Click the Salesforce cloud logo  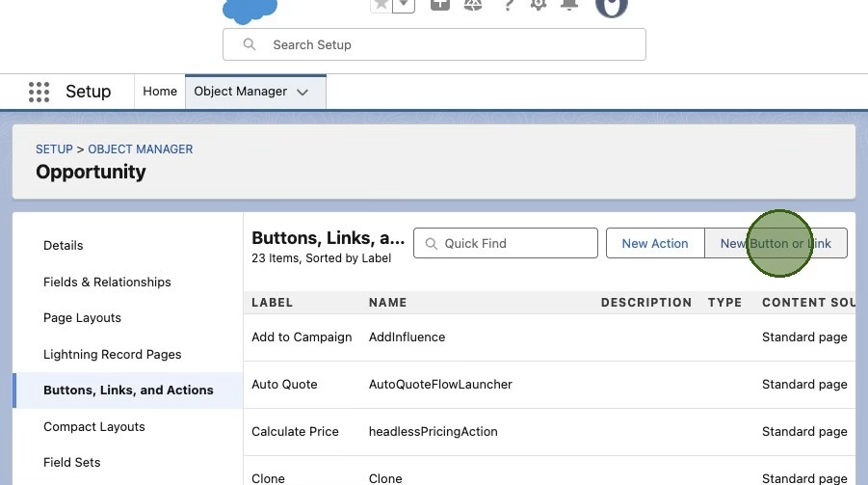click(250, 10)
